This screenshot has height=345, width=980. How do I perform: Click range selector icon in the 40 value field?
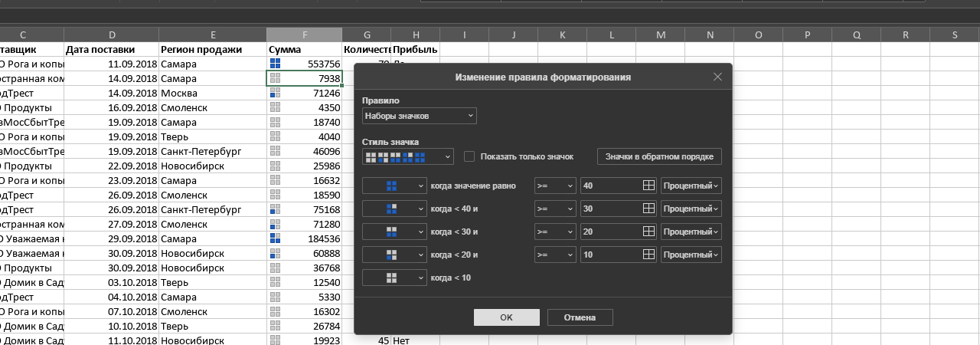click(648, 186)
